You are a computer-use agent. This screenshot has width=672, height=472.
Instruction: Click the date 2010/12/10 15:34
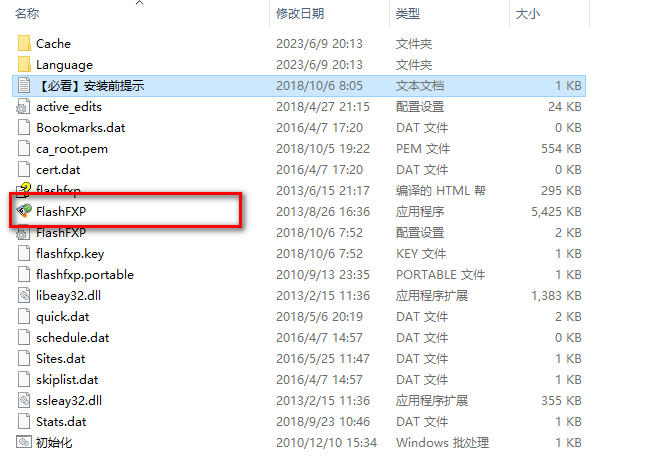pyautogui.click(x=327, y=443)
